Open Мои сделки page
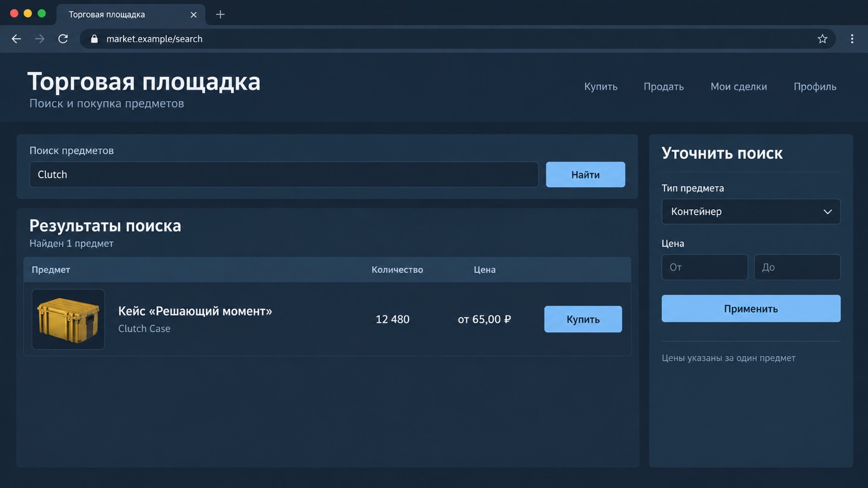 (739, 87)
